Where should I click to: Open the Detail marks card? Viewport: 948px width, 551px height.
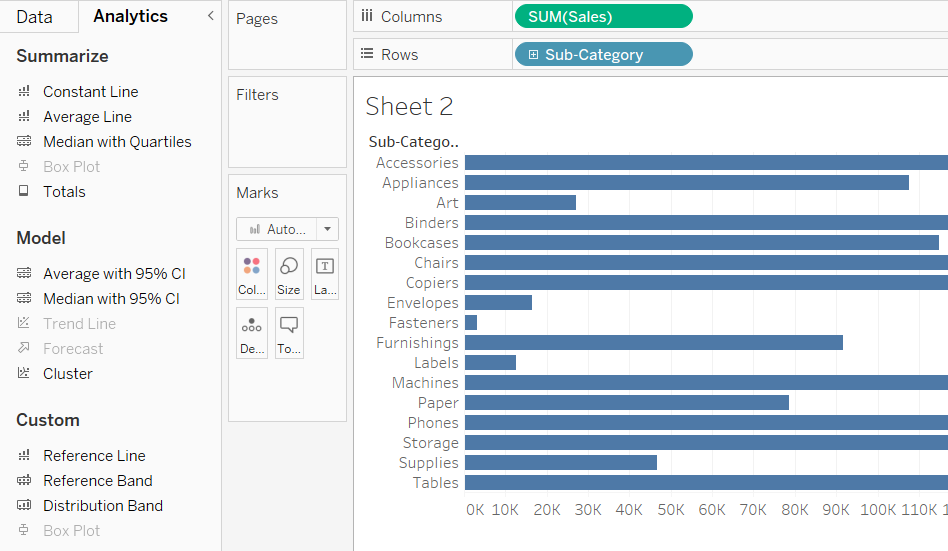252,333
